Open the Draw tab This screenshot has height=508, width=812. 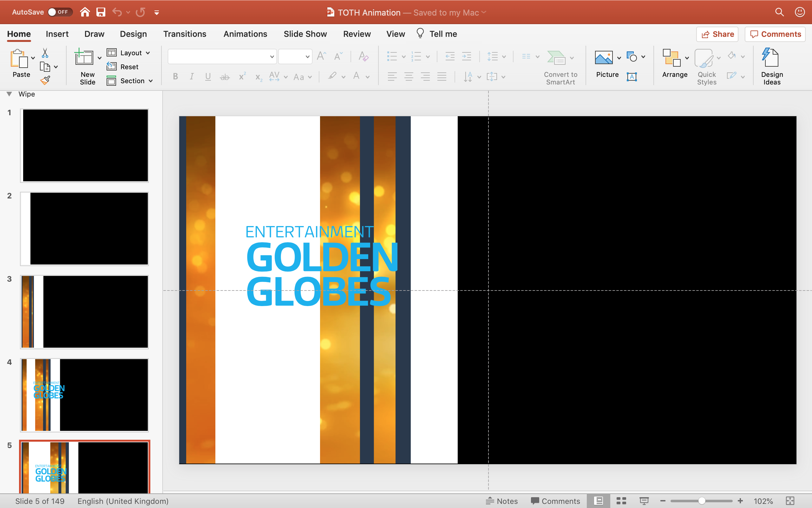click(94, 34)
